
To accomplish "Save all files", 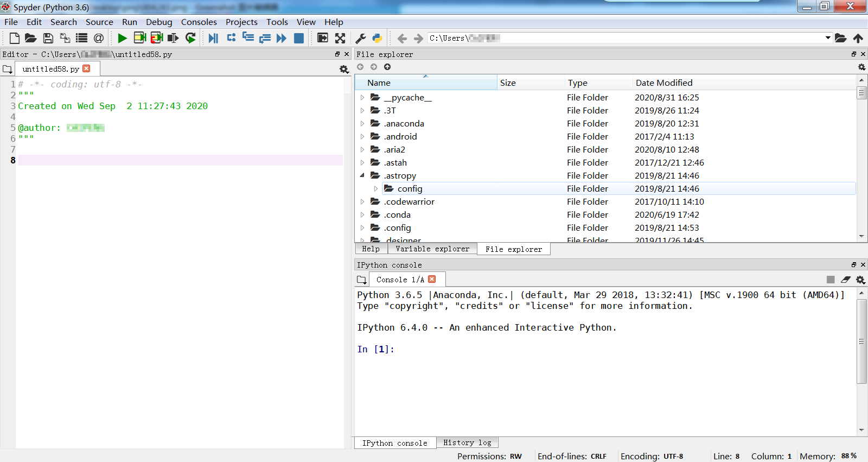I will [x=65, y=38].
